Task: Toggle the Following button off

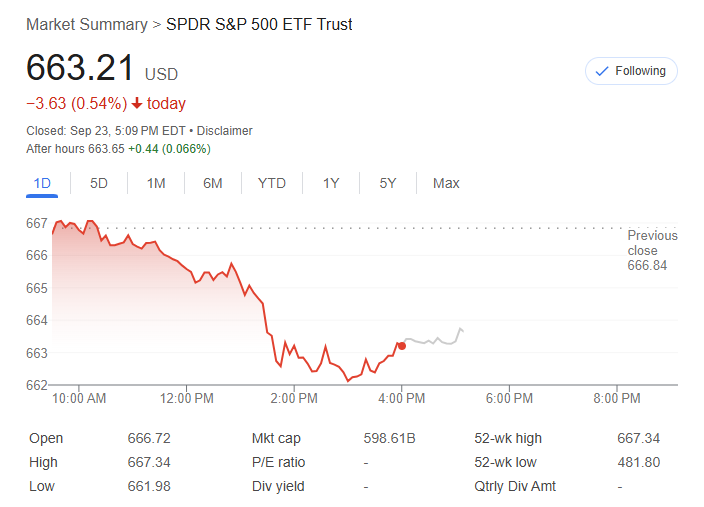Action: [631, 71]
